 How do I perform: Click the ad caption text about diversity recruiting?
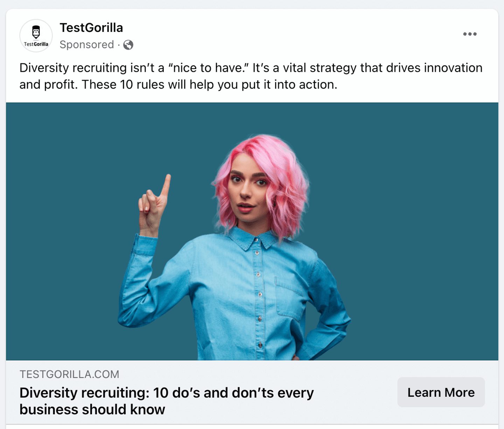(x=251, y=76)
